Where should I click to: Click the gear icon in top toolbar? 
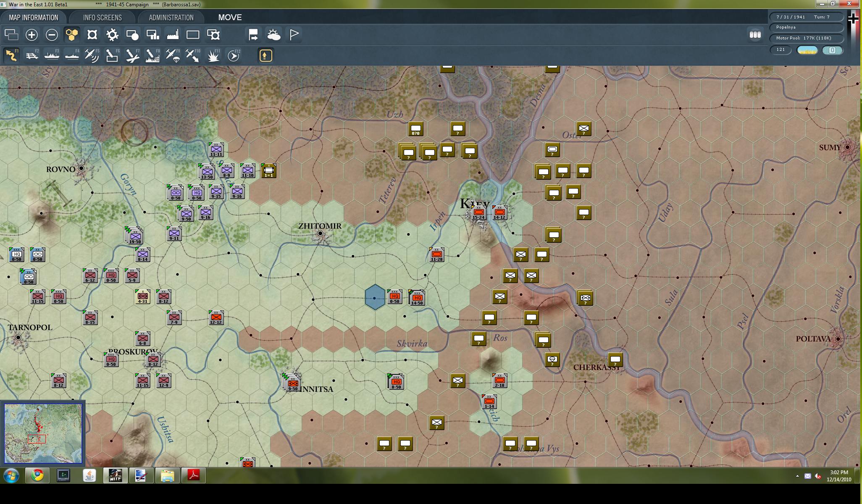tap(112, 35)
